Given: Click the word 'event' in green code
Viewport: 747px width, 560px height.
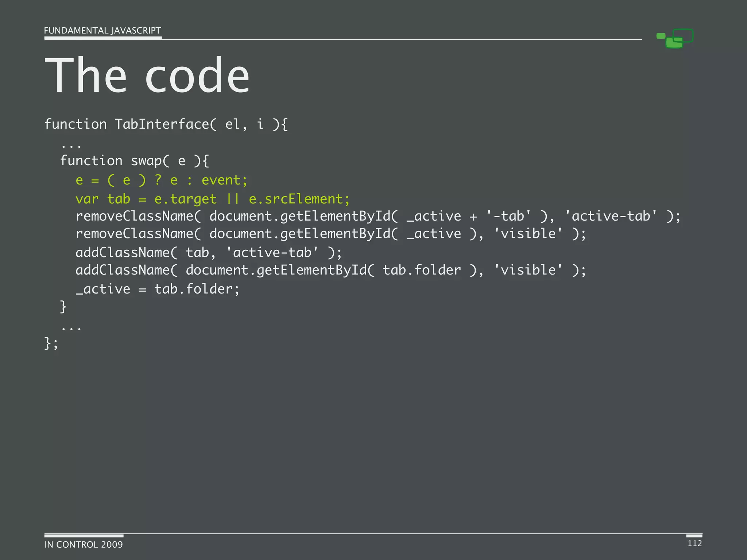Looking at the screenshot, I should click(221, 180).
